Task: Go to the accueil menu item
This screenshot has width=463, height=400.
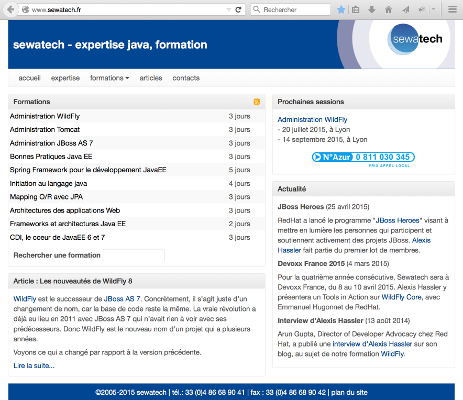Action: point(29,78)
